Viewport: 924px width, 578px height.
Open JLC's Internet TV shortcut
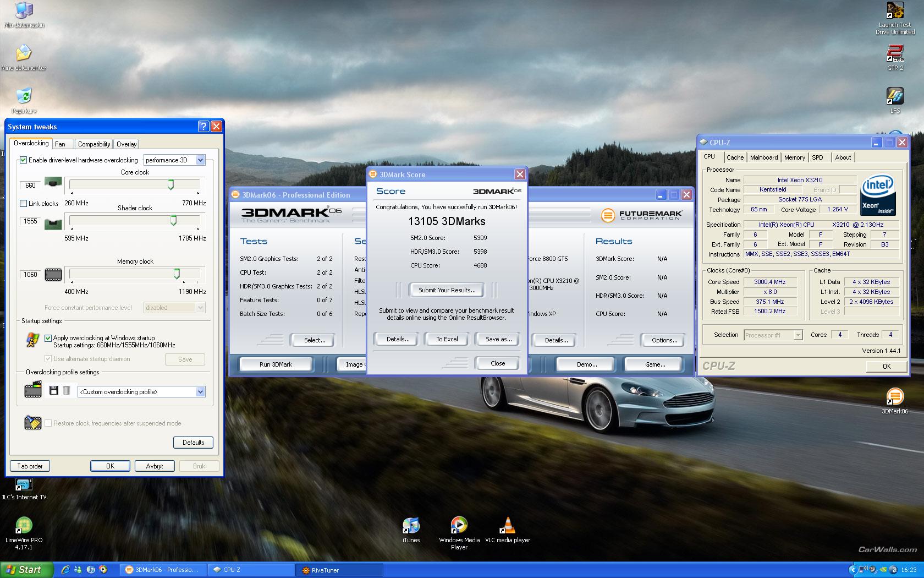click(24, 489)
